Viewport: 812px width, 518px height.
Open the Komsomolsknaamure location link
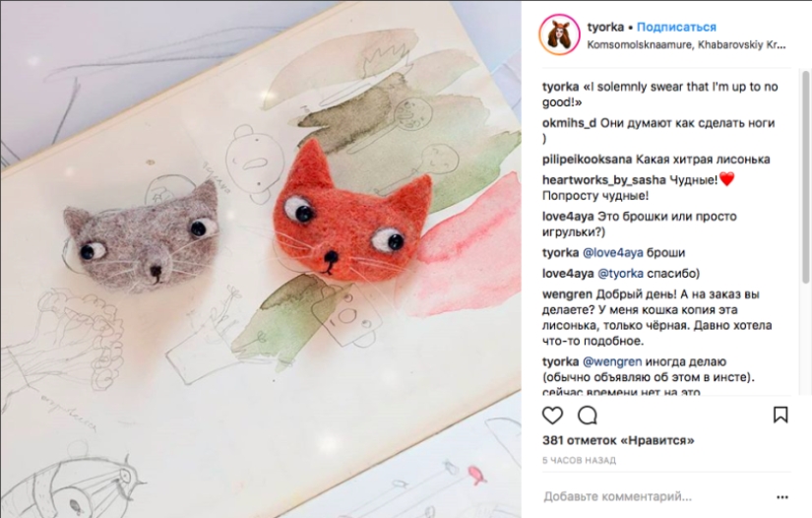(687, 45)
